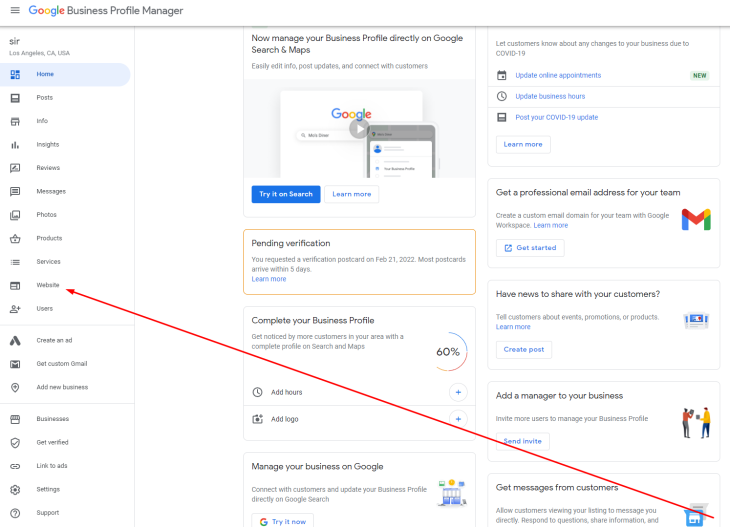Click the Create post button

pyautogui.click(x=524, y=350)
